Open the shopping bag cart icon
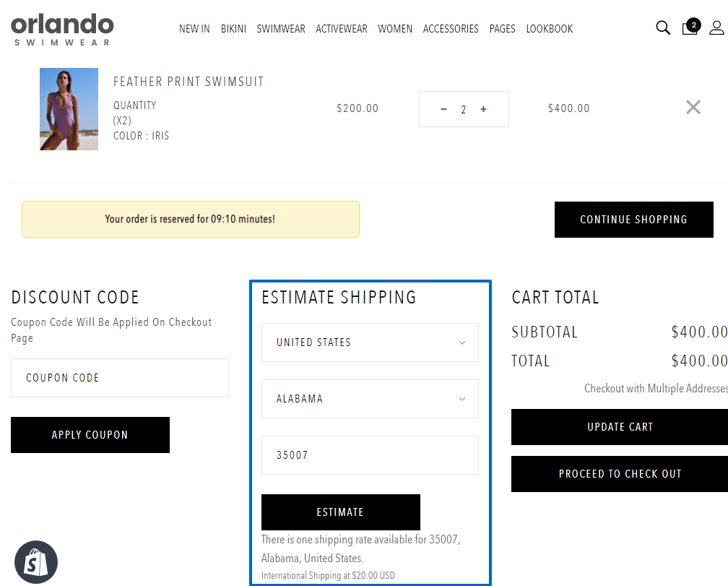 click(690, 27)
